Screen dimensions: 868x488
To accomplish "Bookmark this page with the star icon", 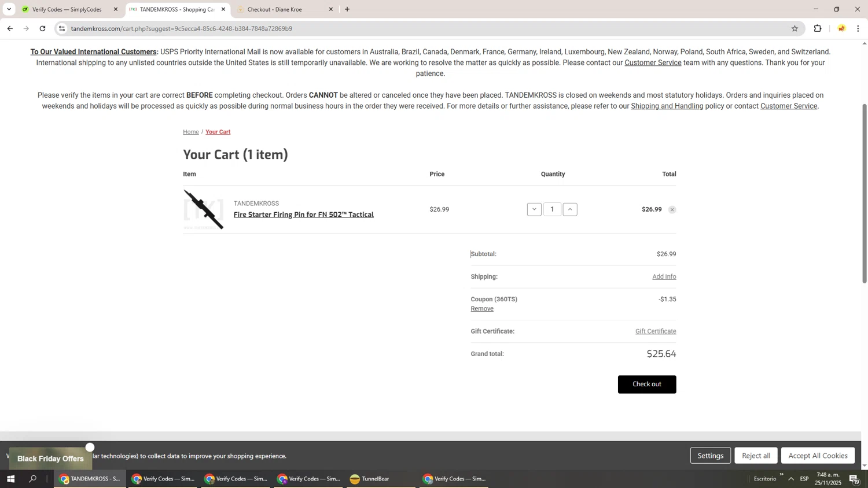I will tap(795, 28).
